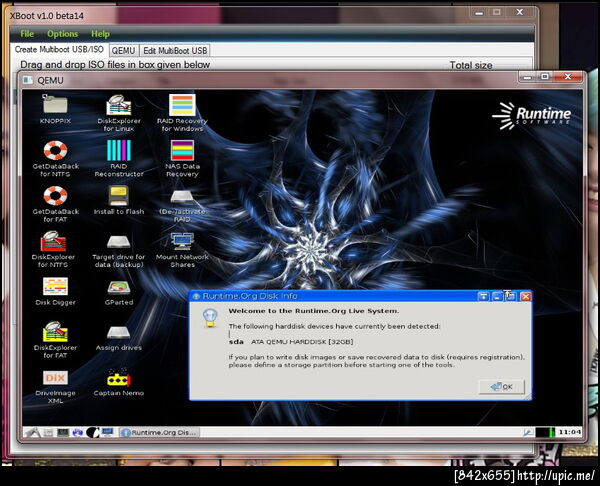Open the Options menu in XBoot

62,34
